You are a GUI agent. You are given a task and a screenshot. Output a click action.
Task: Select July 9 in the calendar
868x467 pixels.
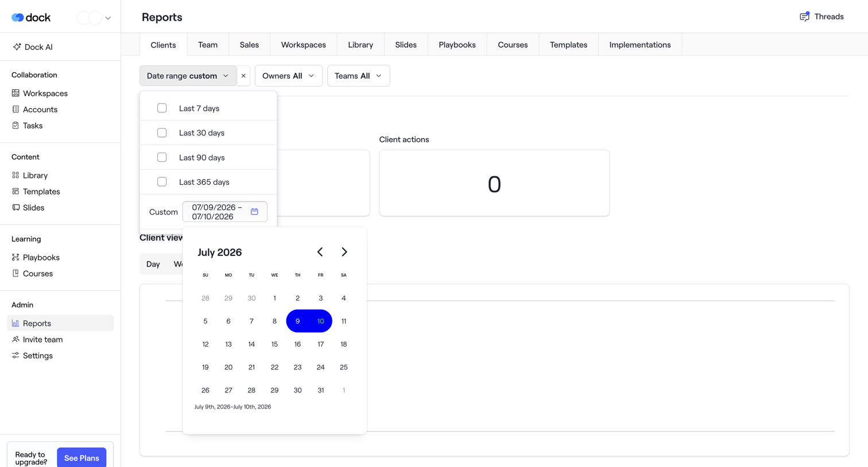[297, 321]
